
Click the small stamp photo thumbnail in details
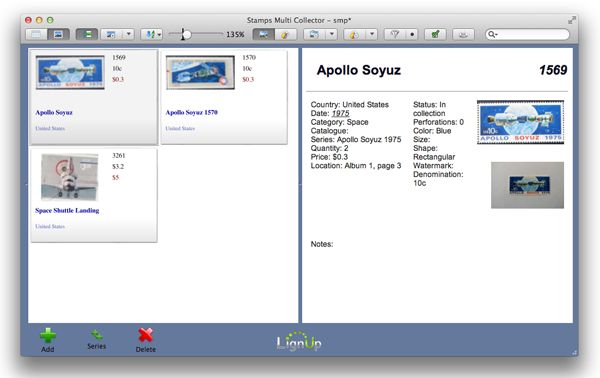(527, 185)
